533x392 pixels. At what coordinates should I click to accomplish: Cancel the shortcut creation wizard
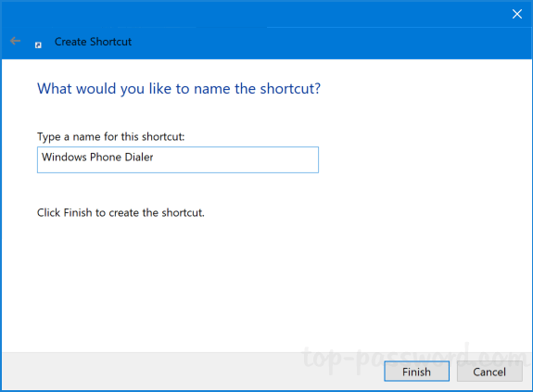pyautogui.click(x=489, y=372)
